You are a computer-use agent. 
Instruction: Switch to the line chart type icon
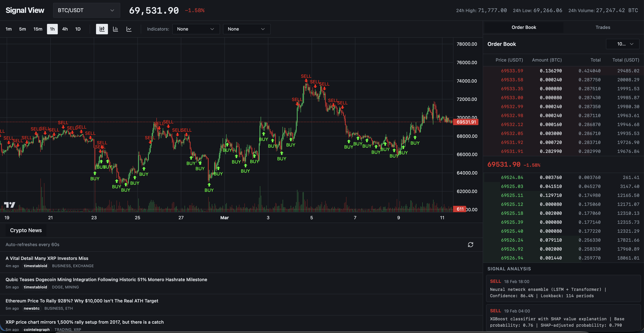point(129,29)
